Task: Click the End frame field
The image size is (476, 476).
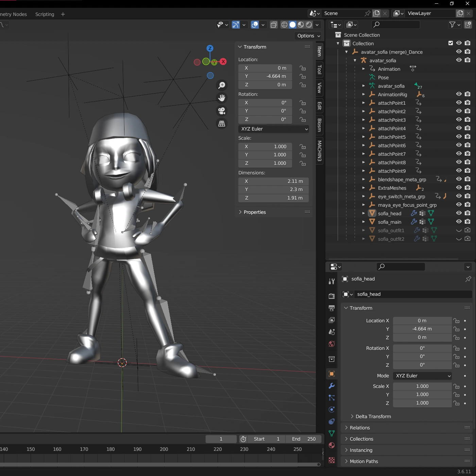Action: tap(304, 439)
